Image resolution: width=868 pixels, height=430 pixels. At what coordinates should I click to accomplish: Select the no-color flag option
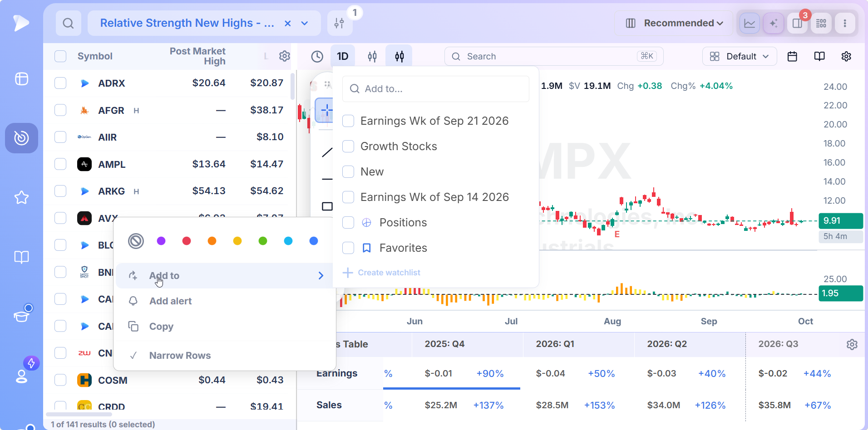tap(136, 241)
